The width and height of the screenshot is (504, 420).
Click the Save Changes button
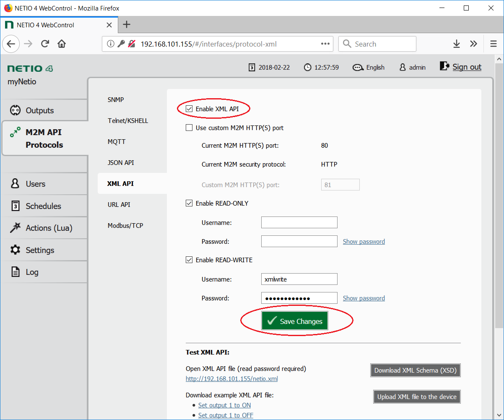[x=295, y=321]
